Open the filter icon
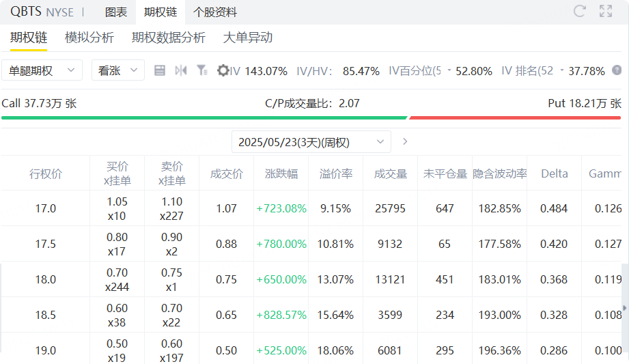This screenshot has height=364, width=629. point(201,70)
